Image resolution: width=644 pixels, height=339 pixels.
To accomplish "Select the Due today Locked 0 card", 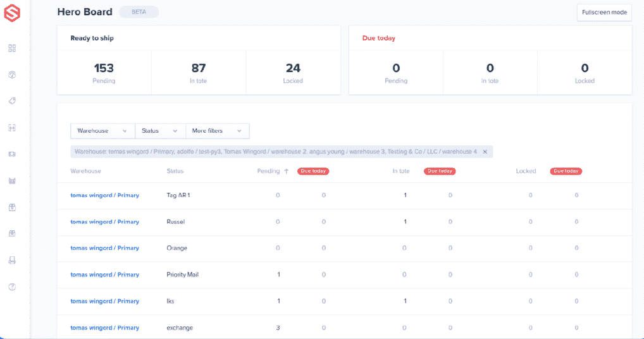I will (x=585, y=73).
